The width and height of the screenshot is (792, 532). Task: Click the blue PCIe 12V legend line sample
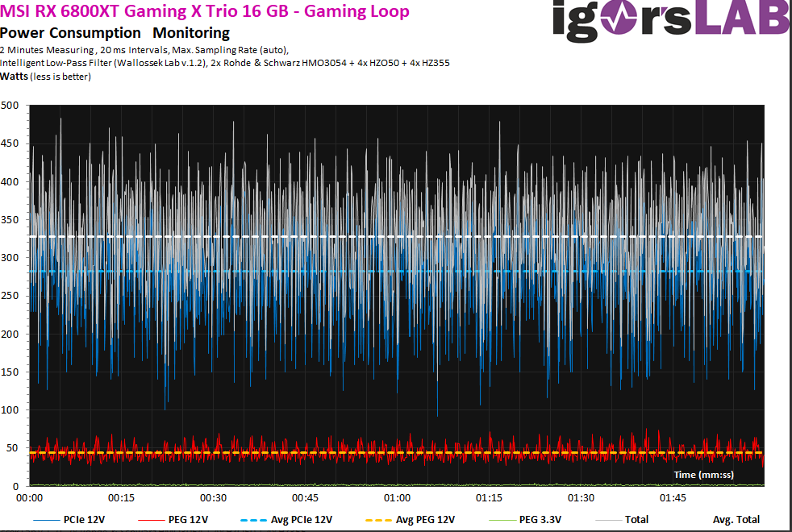pos(47,520)
